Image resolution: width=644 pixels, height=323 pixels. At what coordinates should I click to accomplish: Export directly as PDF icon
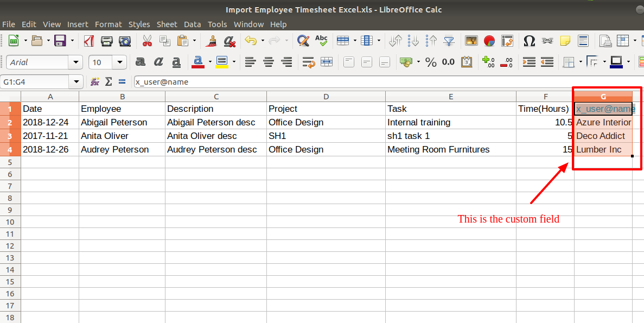[x=89, y=41]
